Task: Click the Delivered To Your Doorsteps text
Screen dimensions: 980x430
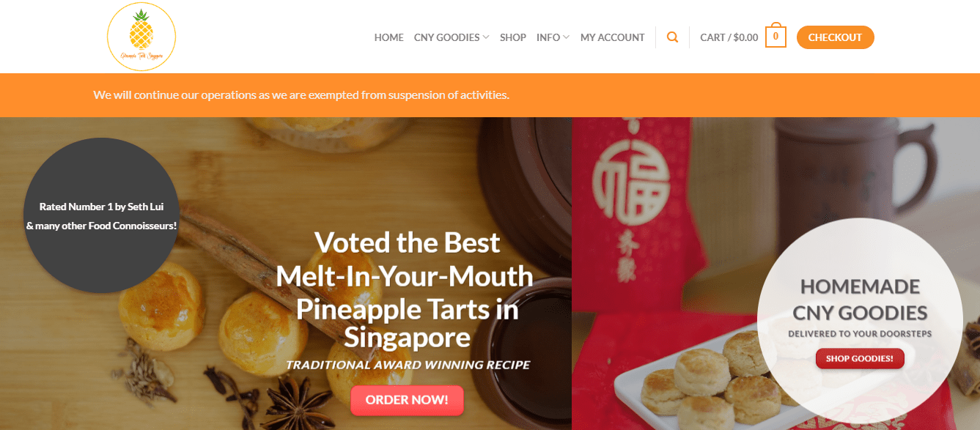Action: coord(860,334)
